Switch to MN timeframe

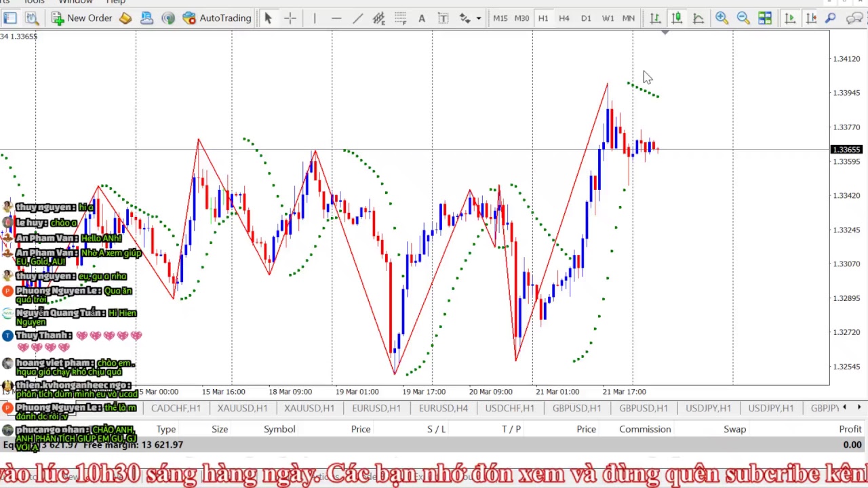click(x=629, y=18)
